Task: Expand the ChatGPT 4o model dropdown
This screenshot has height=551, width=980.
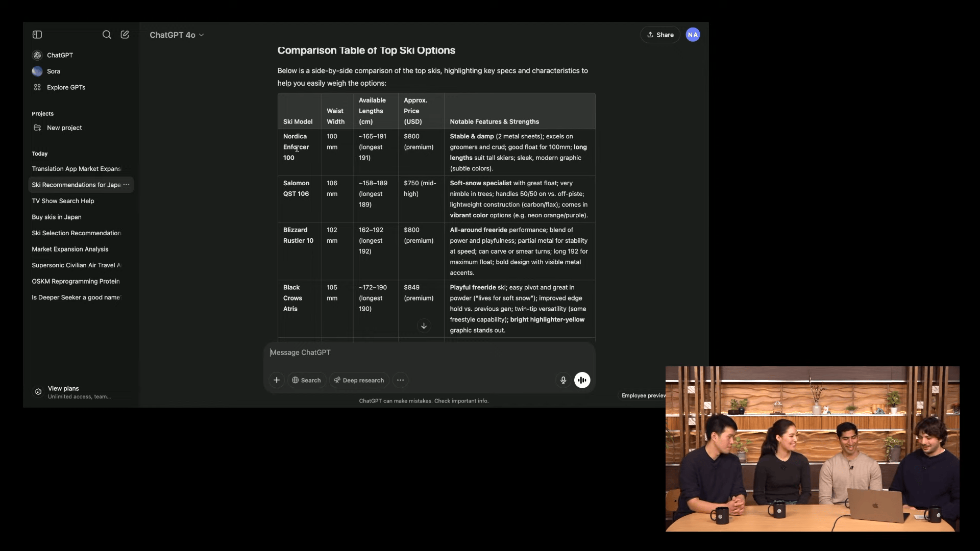Action: [x=177, y=35]
